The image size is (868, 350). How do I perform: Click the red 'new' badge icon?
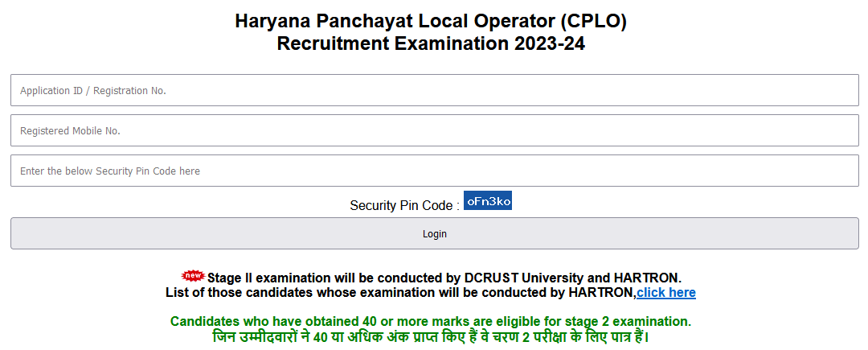[x=194, y=276]
